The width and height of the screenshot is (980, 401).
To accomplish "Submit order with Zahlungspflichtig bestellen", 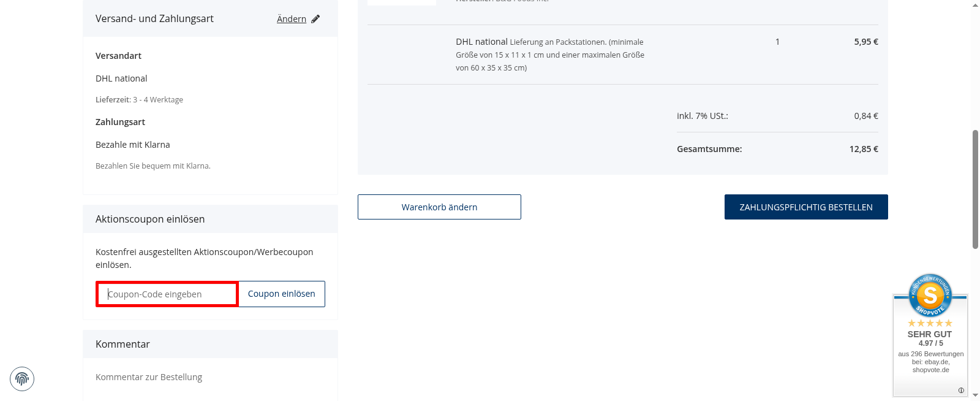I will (806, 207).
